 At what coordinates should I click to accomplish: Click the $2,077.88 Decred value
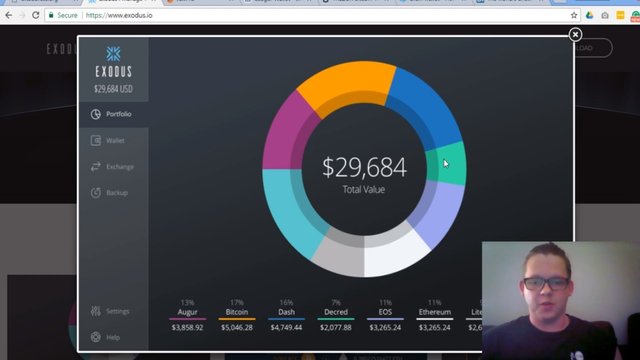[336, 327]
